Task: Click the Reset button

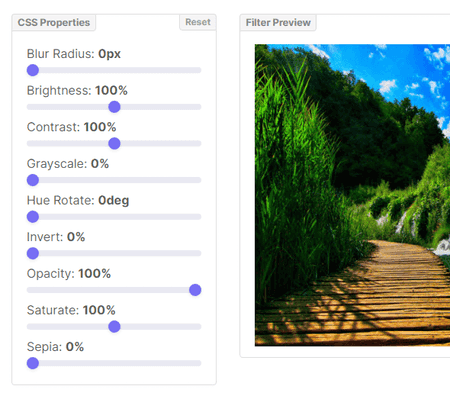Action: [198, 22]
